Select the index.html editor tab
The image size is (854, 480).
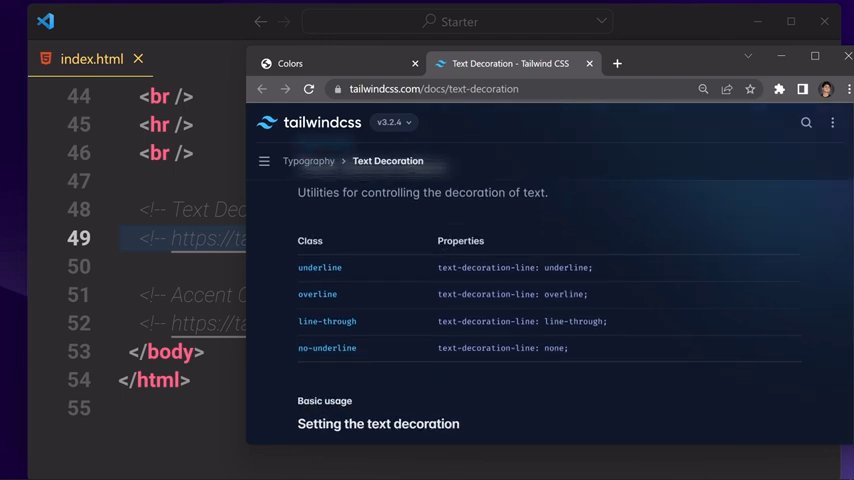tap(92, 59)
